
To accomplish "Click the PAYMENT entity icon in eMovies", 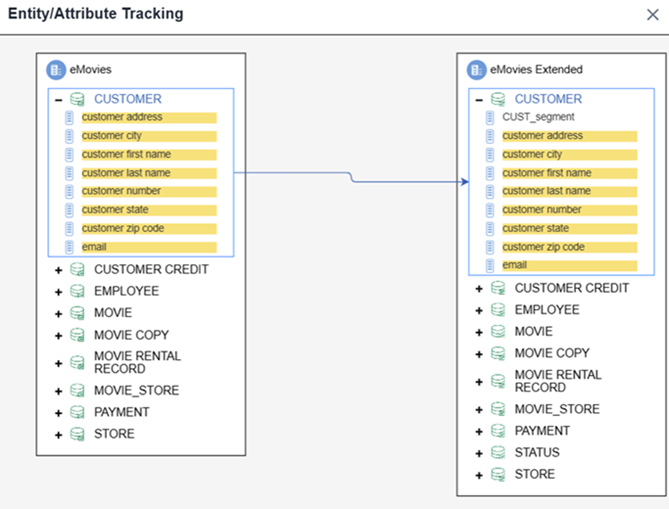I will 77,412.
